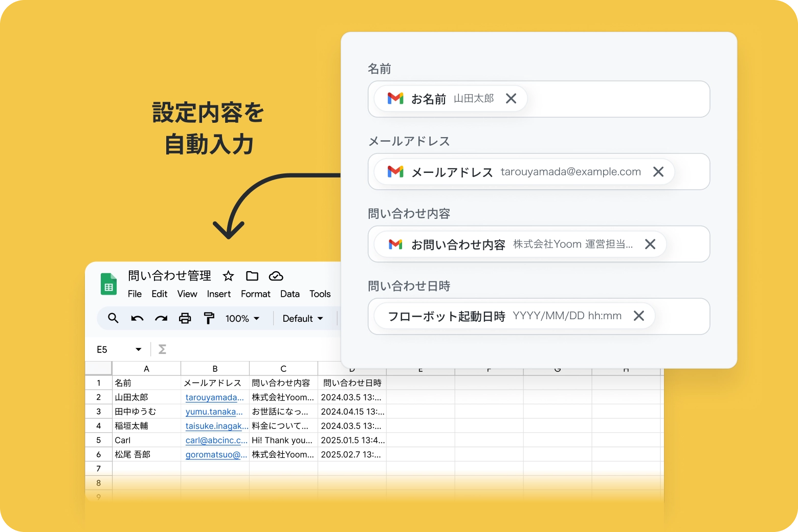Click the move to folder icon
The width and height of the screenshot is (798, 532).
click(252, 276)
